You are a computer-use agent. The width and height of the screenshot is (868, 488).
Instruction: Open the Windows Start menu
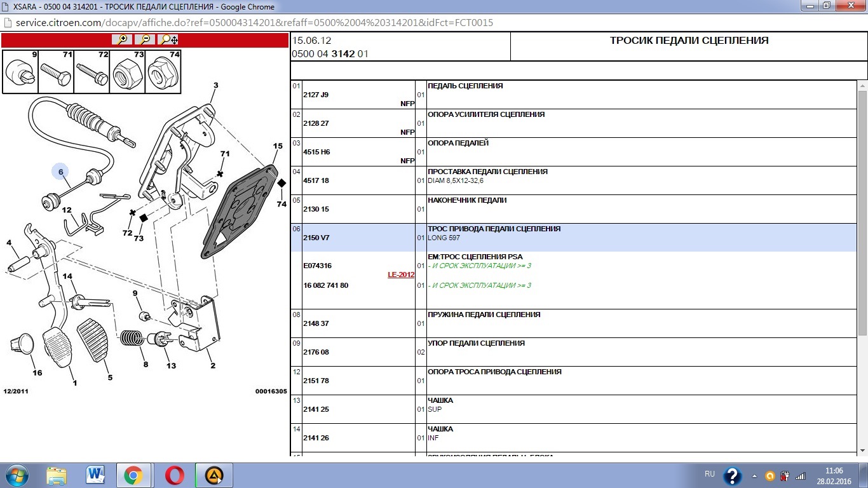click(x=17, y=475)
